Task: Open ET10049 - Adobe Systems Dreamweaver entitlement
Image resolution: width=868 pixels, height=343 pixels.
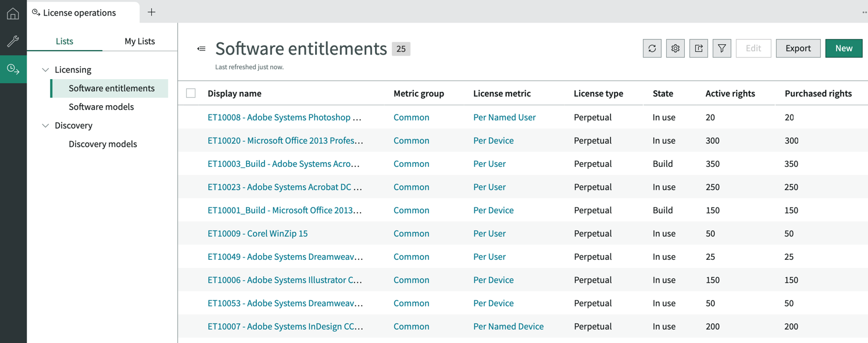Action: [285, 257]
